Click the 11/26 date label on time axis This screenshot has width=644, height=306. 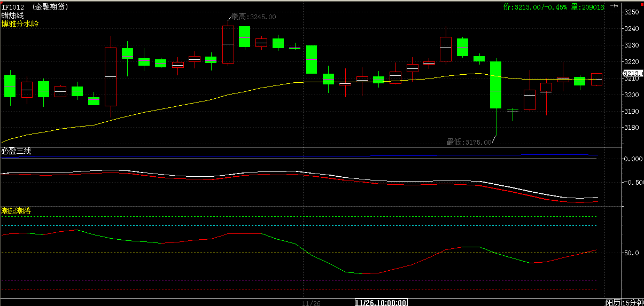[x=311, y=303]
